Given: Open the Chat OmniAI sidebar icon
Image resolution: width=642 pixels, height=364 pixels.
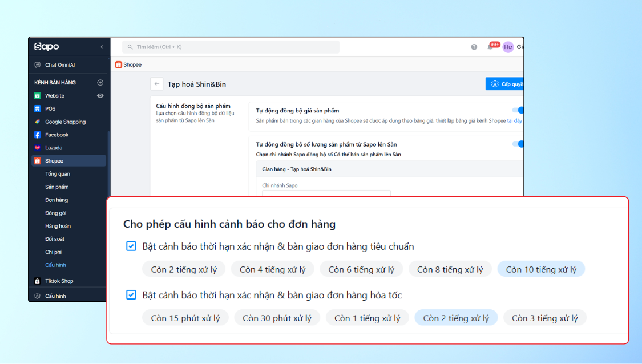Looking at the screenshot, I should pos(38,65).
